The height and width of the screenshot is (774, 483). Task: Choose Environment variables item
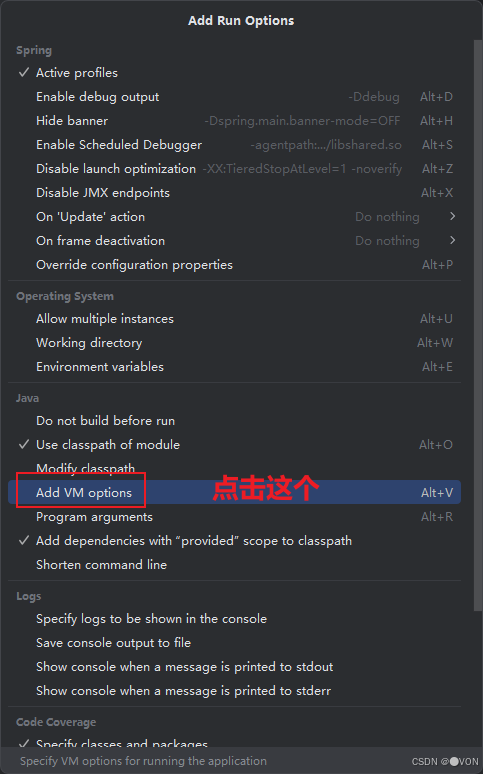tap(234, 367)
